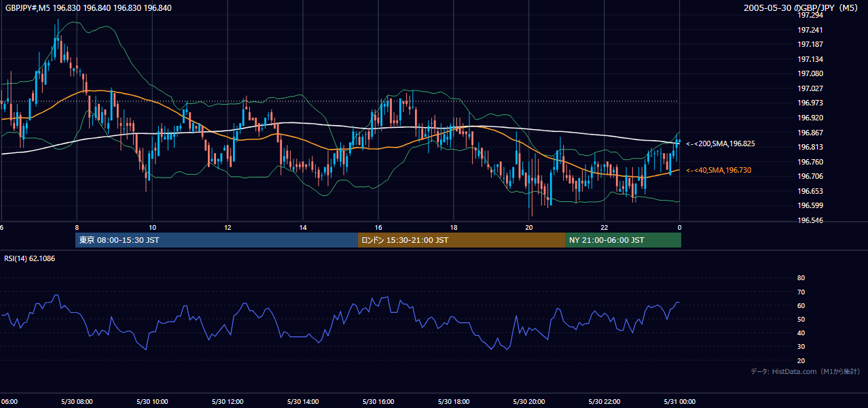Click the 200 SMA 196.825 label
The height and width of the screenshot is (408, 868).
tap(721, 143)
